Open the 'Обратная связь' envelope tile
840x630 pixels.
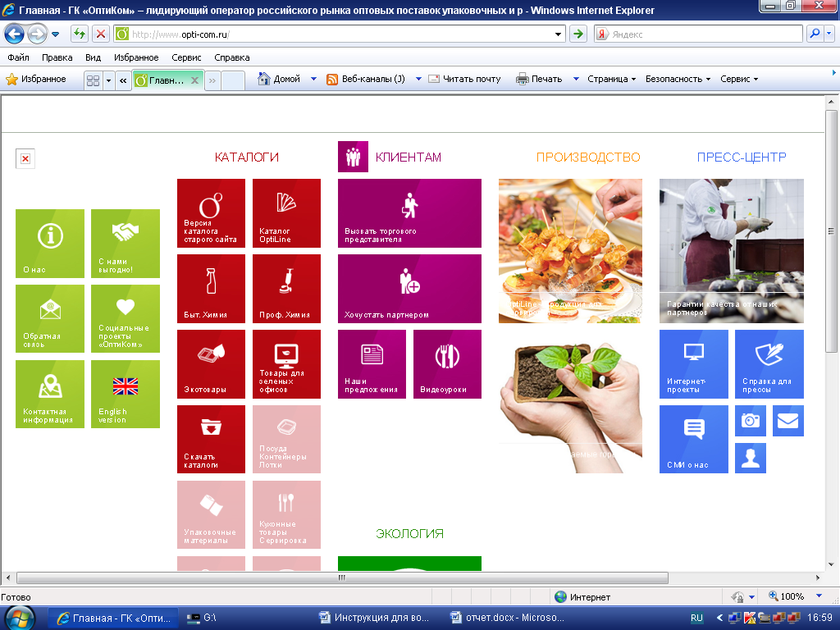tap(50, 319)
